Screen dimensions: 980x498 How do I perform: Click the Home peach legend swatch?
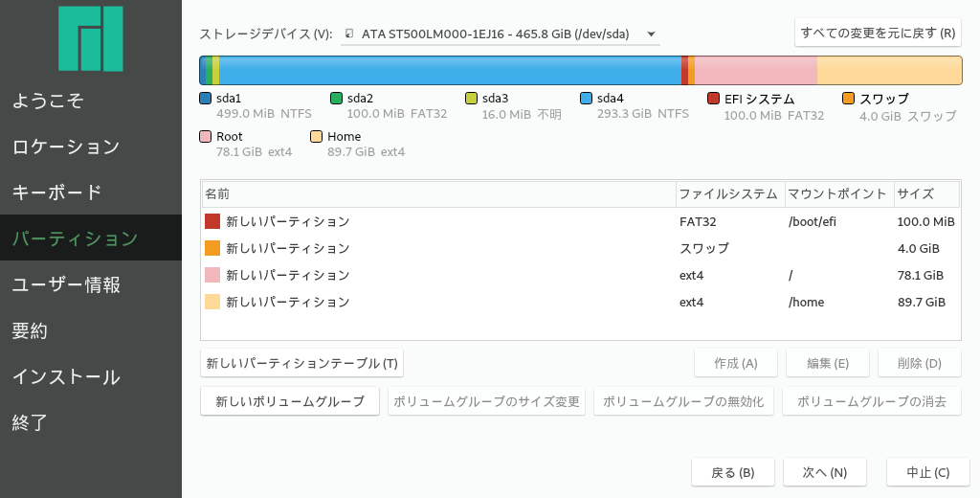(316, 136)
